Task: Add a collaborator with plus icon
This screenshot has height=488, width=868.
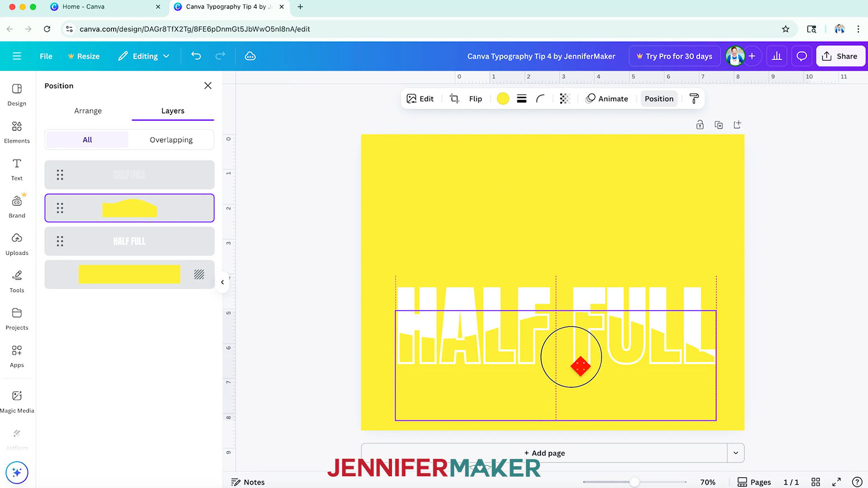Action: (x=752, y=56)
